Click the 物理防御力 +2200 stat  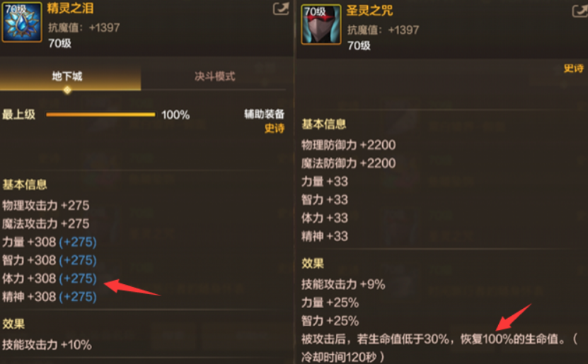(x=348, y=145)
